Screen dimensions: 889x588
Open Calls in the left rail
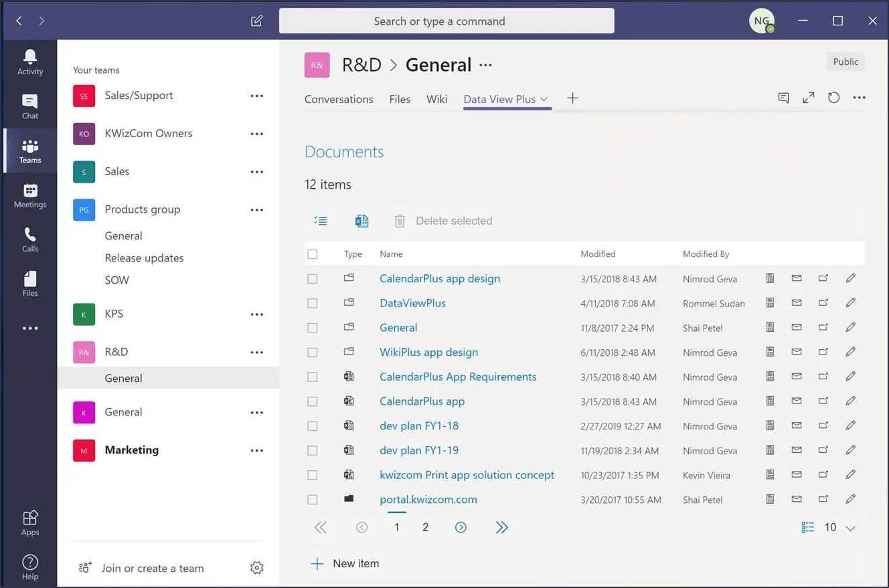click(30, 239)
